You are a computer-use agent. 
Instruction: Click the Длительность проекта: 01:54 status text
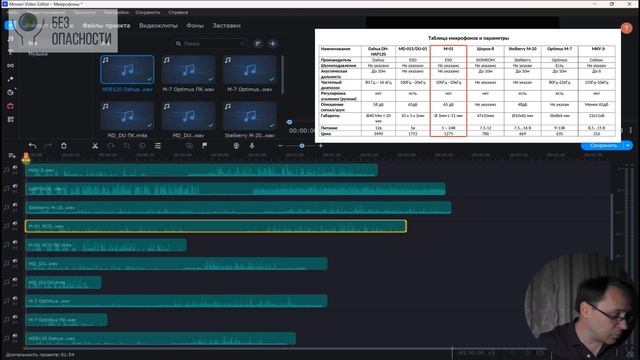(x=40, y=355)
